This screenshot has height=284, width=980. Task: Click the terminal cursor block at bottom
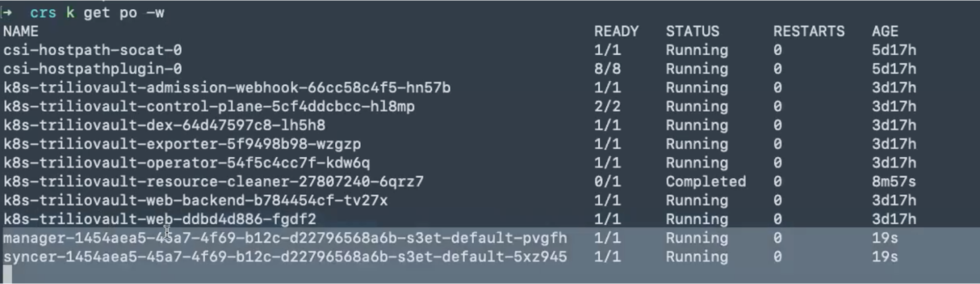[7, 274]
